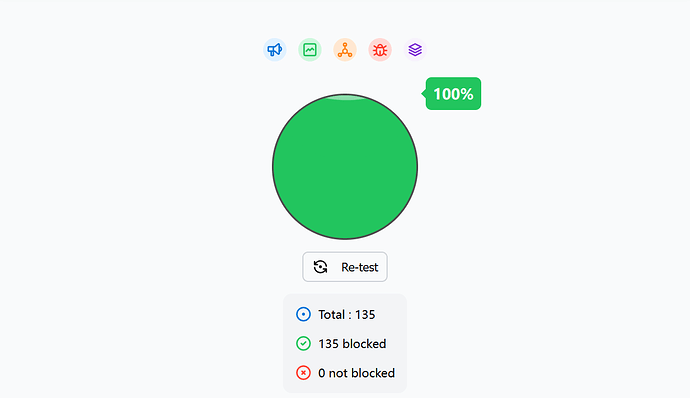690x398 pixels.
Task: Click the number 135 in the Total row
Action: 365,314
